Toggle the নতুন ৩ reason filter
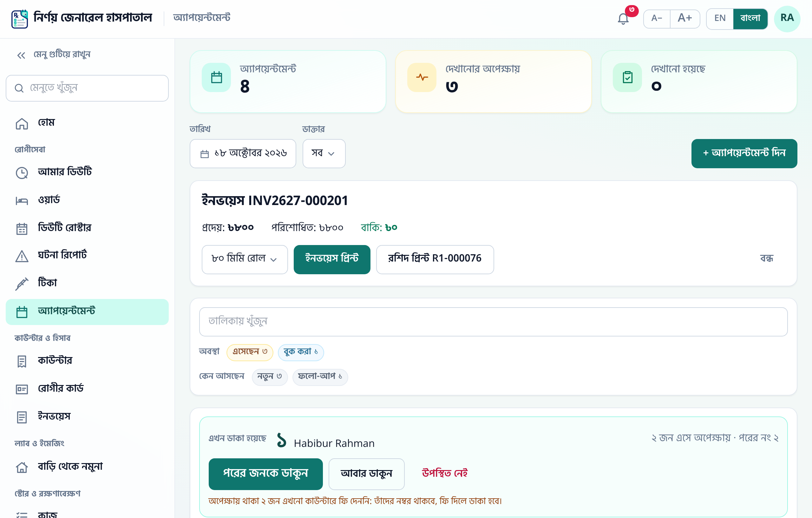The image size is (812, 518). pyautogui.click(x=270, y=377)
